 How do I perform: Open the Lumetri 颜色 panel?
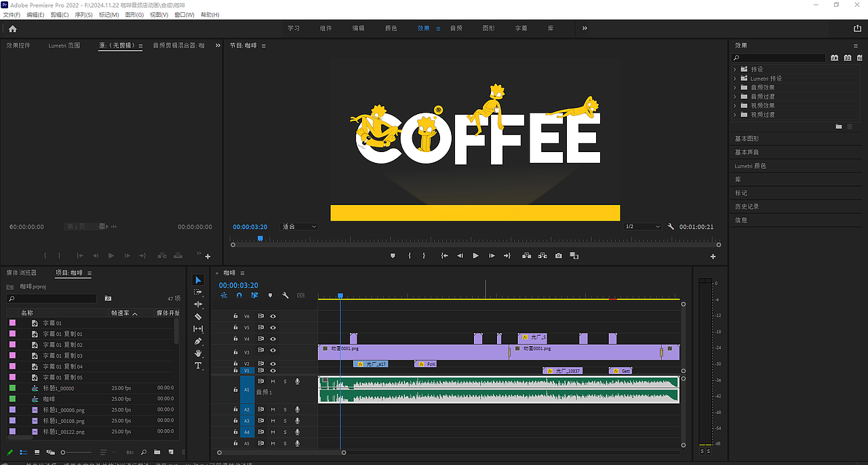pos(751,166)
